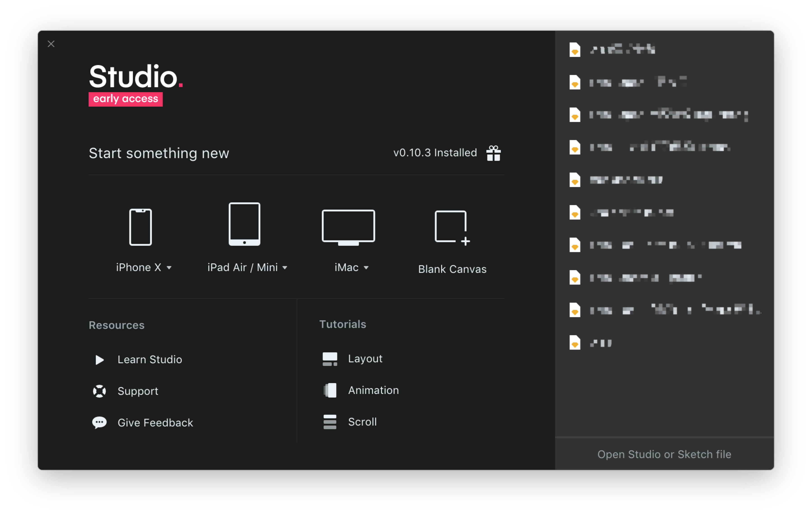Screen dimensions: 812x515
Task: Open the iMac size dropdown
Action: click(367, 267)
